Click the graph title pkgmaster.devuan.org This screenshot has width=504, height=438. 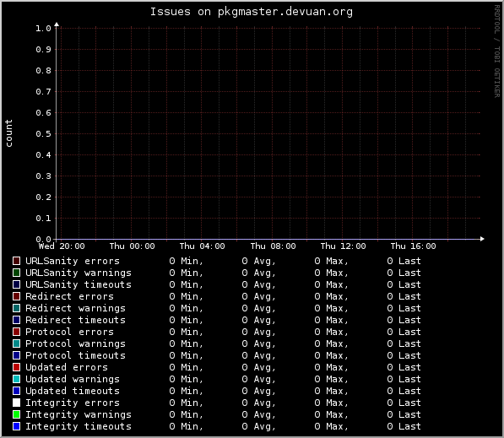[252, 12]
